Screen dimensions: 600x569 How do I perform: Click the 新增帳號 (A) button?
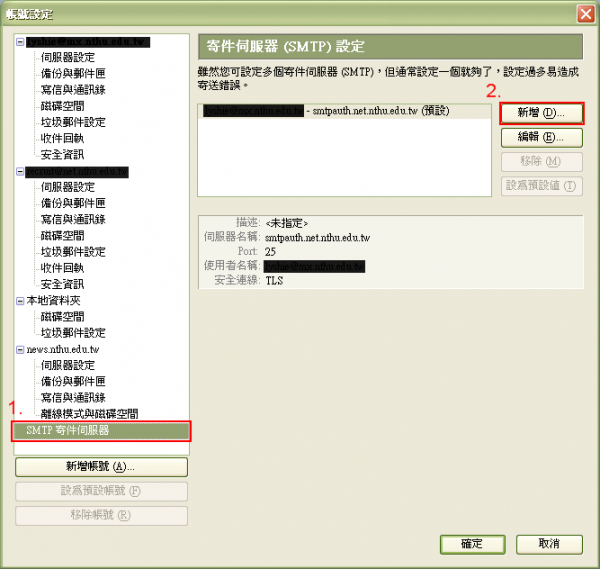click(x=101, y=467)
